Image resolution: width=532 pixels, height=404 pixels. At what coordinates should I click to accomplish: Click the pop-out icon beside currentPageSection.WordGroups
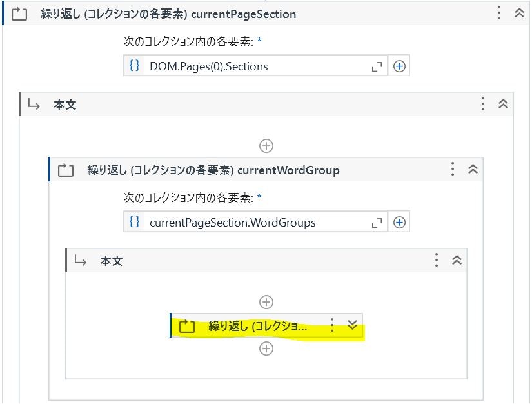click(376, 222)
